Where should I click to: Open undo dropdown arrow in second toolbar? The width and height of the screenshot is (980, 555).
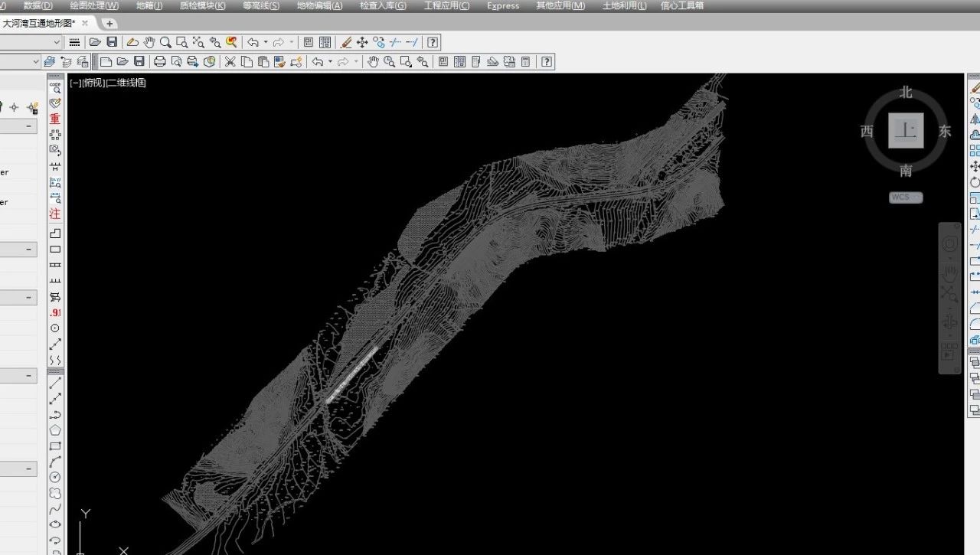(330, 61)
